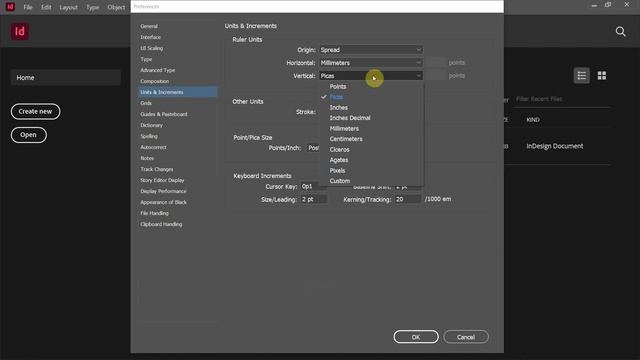Open the Edit menu
The height and width of the screenshot is (360, 640).
tap(46, 7)
